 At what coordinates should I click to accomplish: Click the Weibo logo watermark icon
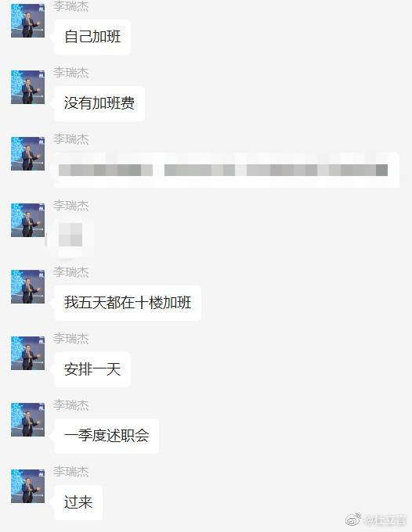353,519
